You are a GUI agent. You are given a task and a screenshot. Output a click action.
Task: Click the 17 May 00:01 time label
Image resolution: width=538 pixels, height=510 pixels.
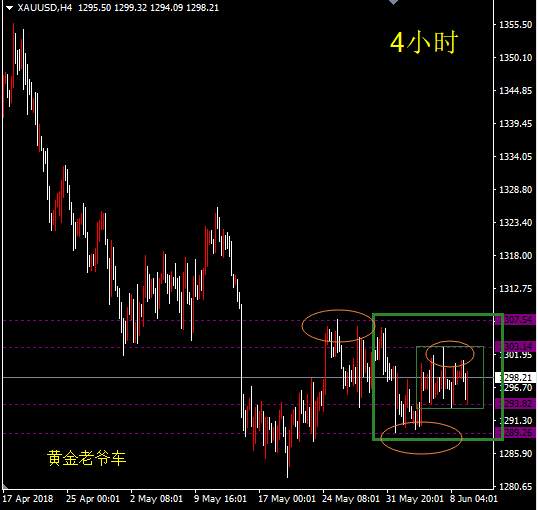(x=287, y=499)
